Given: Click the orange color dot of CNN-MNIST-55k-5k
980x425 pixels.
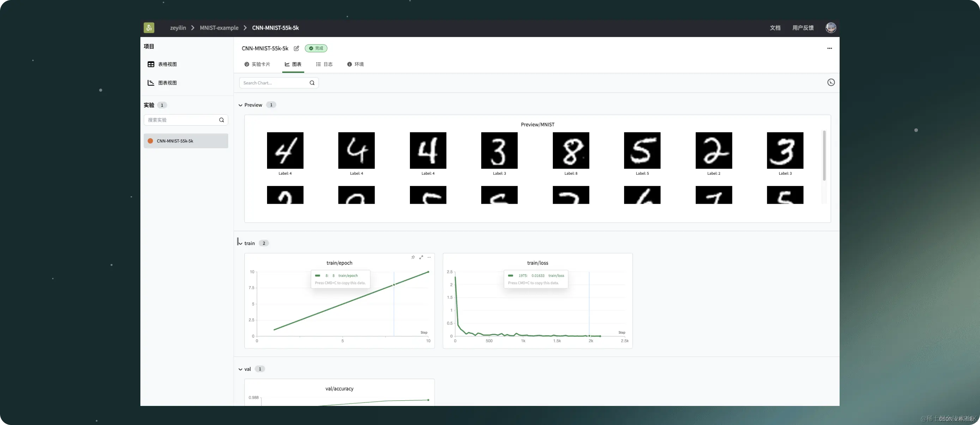Looking at the screenshot, I should pyautogui.click(x=150, y=141).
